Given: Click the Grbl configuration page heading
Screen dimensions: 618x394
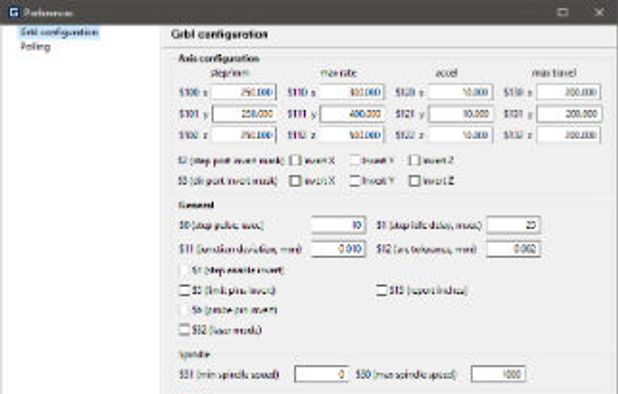Looking at the screenshot, I should point(220,34).
